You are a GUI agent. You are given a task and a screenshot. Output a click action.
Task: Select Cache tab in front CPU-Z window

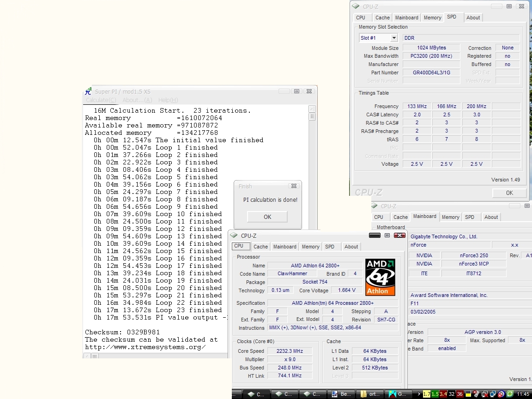(x=260, y=247)
